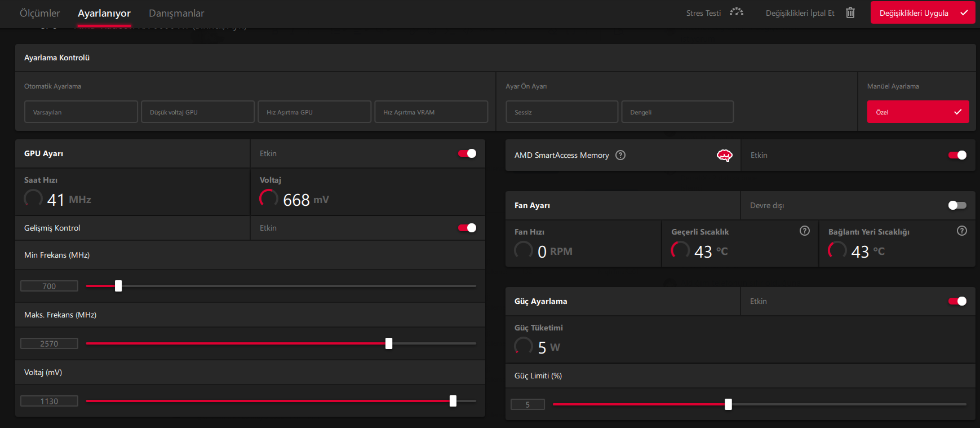980x428 pixels.
Task: Click the Maks. Frekans slider handle
Action: coord(389,343)
